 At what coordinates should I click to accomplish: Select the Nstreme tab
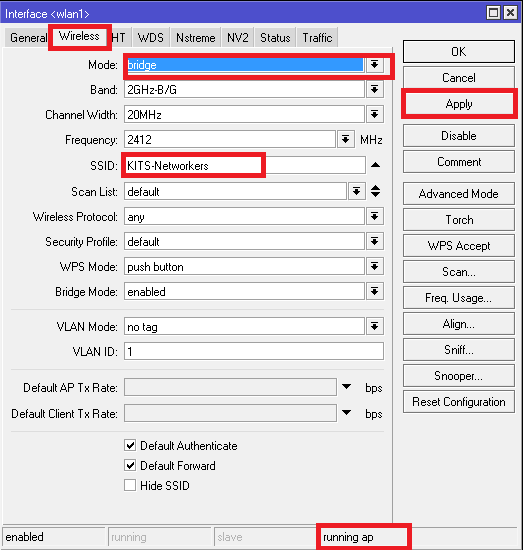[x=196, y=37]
